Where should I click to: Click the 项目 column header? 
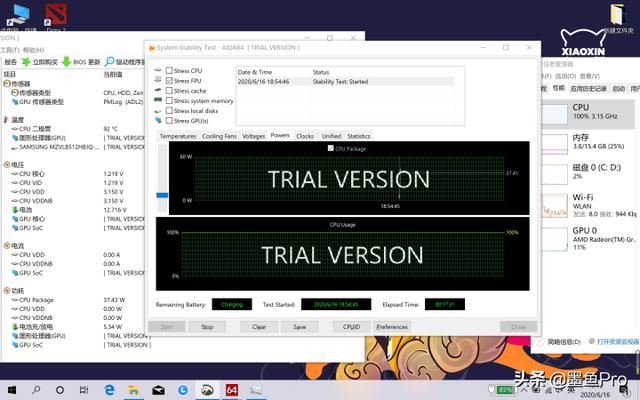tap(9, 74)
